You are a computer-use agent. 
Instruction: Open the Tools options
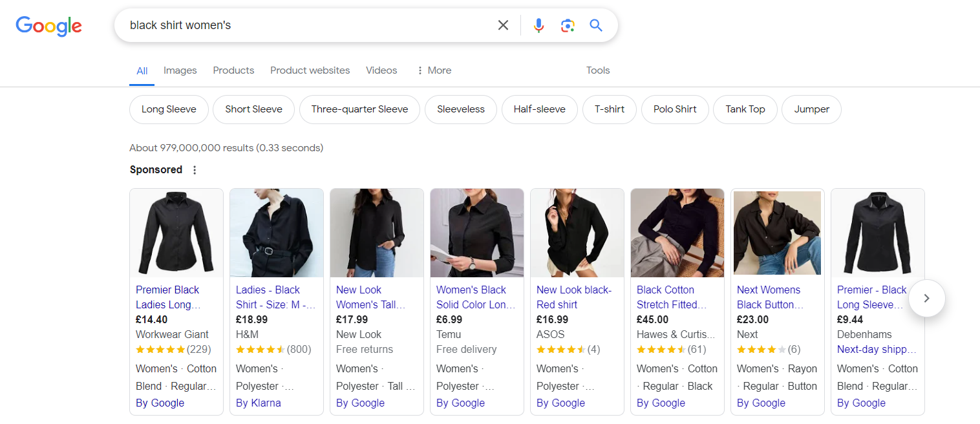point(597,70)
